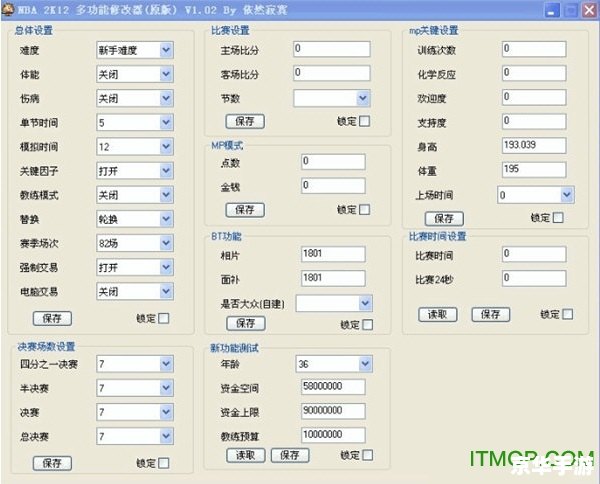The width and height of the screenshot is (600, 484).
Task: Open the 四分之一决赛 dropdown
Action: point(135,364)
